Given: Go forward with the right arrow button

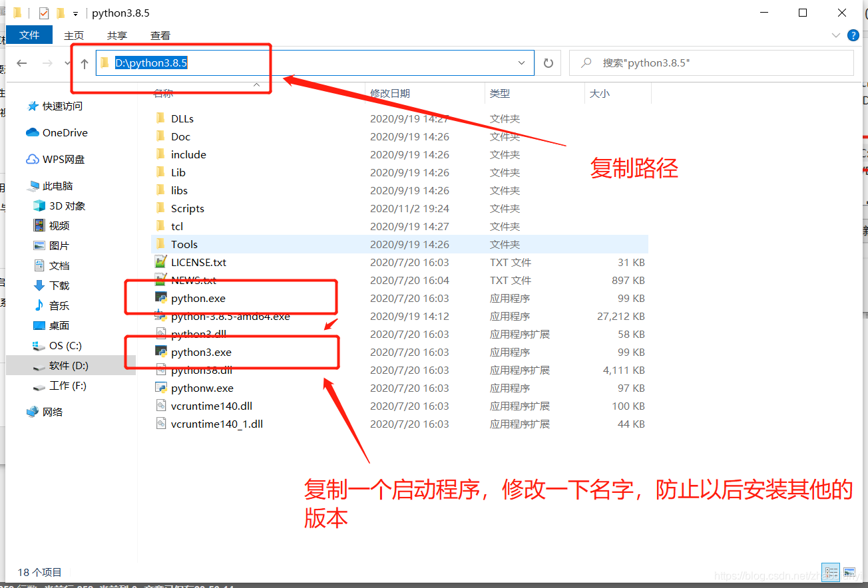Looking at the screenshot, I should point(47,63).
